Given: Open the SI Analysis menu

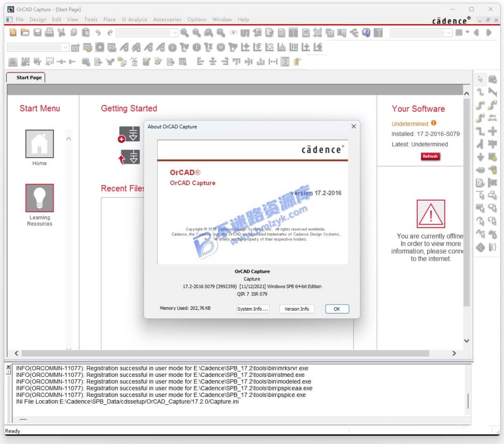Looking at the screenshot, I should [x=134, y=20].
